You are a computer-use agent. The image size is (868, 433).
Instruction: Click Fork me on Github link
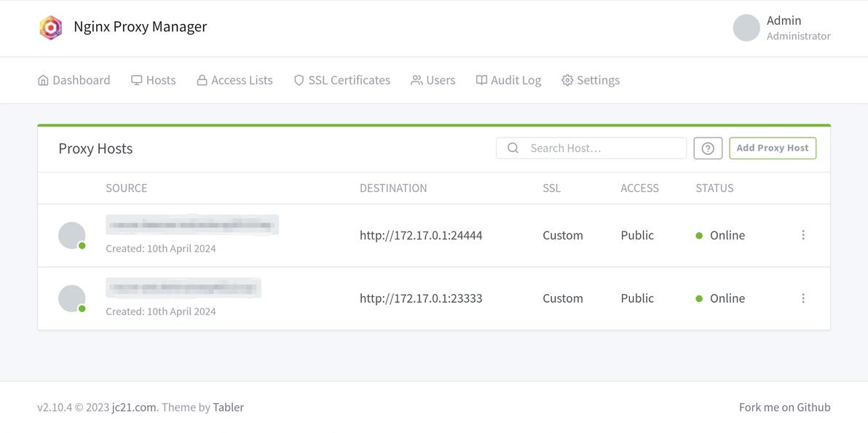click(784, 408)
